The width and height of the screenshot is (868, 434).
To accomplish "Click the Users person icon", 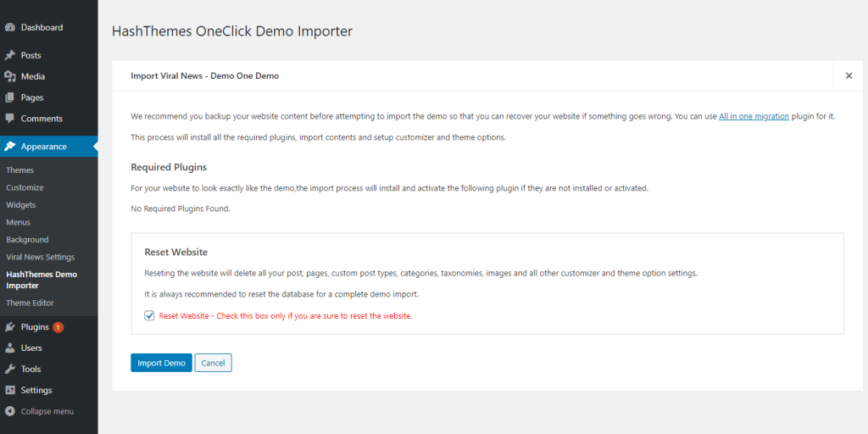I will click(x=10, y=348).
